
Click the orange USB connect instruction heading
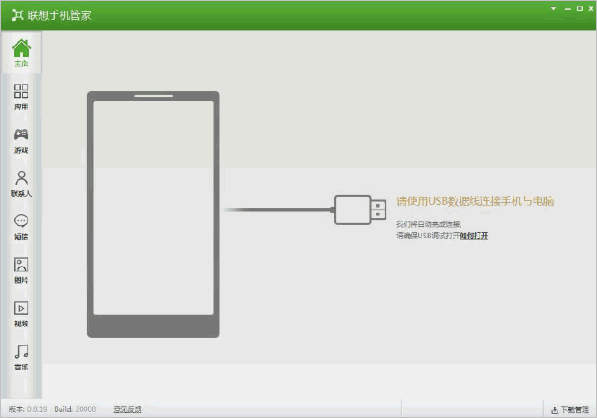point(475,201)
